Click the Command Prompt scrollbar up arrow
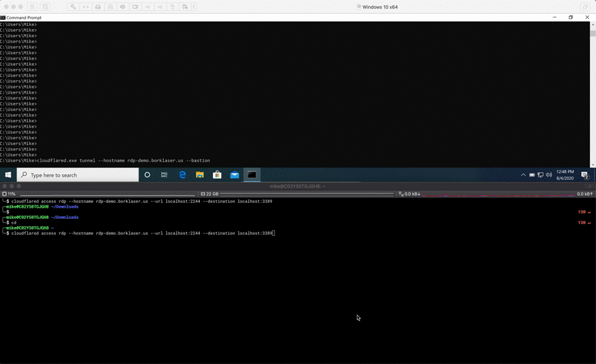This screenshot has width=596, height=364. (593, 25)
